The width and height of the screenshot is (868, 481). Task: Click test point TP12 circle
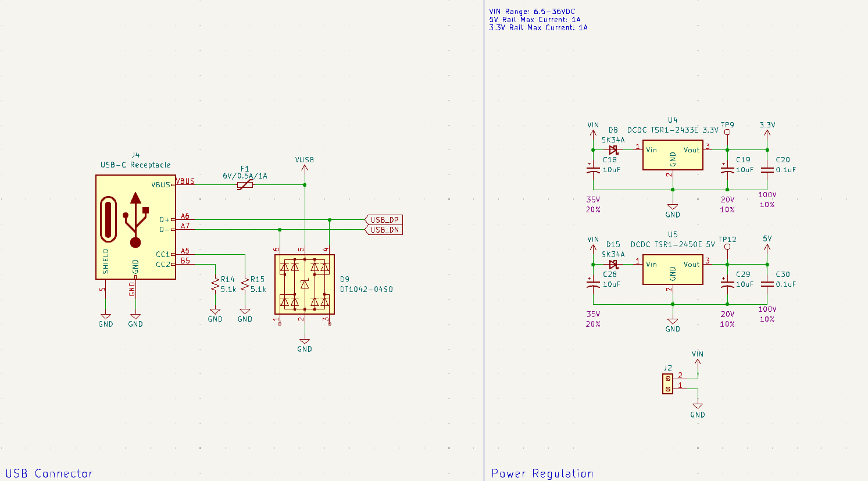click(727, 247)
